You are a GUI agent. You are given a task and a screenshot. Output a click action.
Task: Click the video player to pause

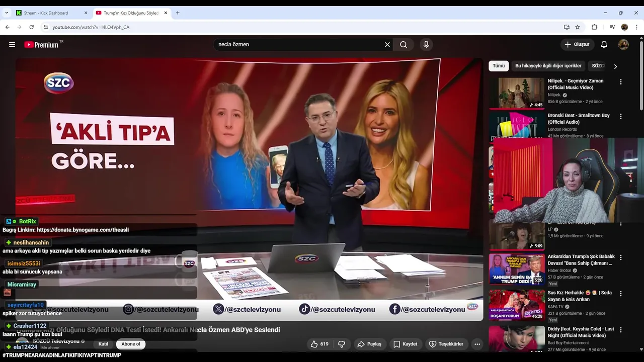[249, 189]
